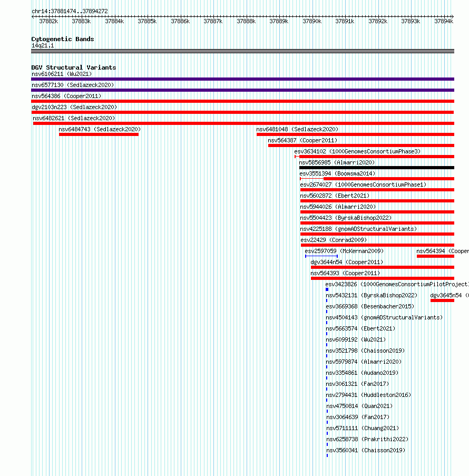The height and width of the screenshot is (476, 469).
Task: Click nsv5711111 (Chuang2021) label
Action: click(x=363, y=429)
